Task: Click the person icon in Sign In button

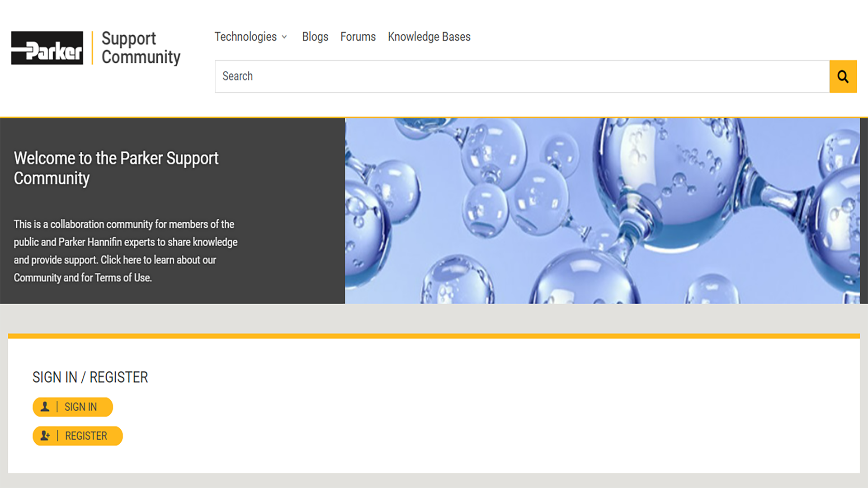Action: pyautogui.click(x=45, y=407)
